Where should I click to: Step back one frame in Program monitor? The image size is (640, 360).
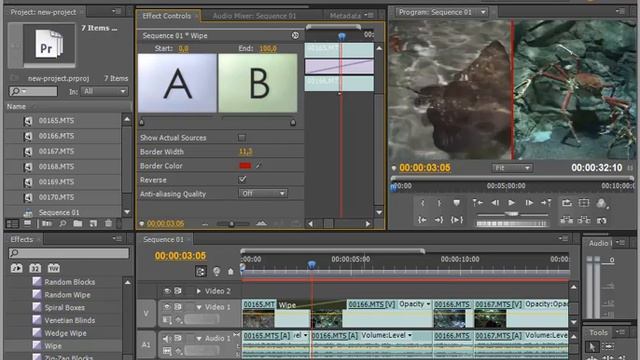point(495,202)
